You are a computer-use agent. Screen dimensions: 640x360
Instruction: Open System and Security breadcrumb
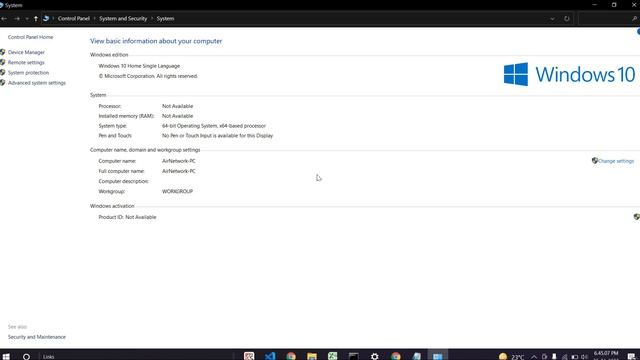click(x=123, y=18)
